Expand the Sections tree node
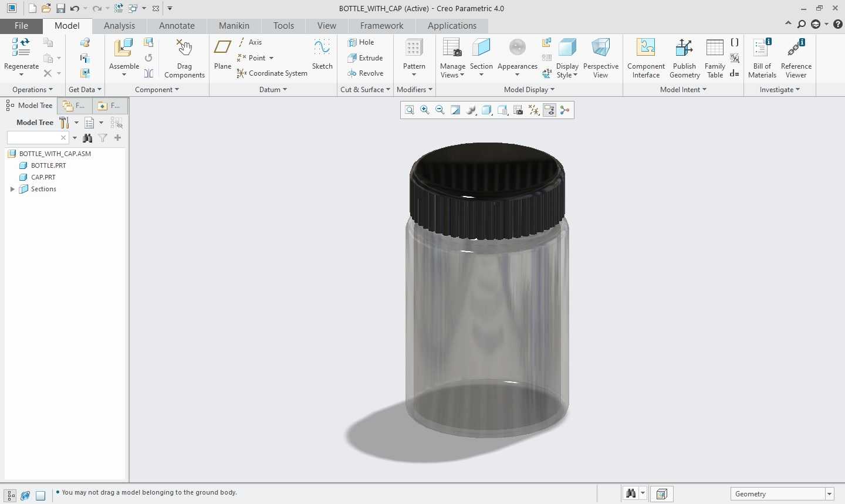Screen dimensions: 845x504 12,189
